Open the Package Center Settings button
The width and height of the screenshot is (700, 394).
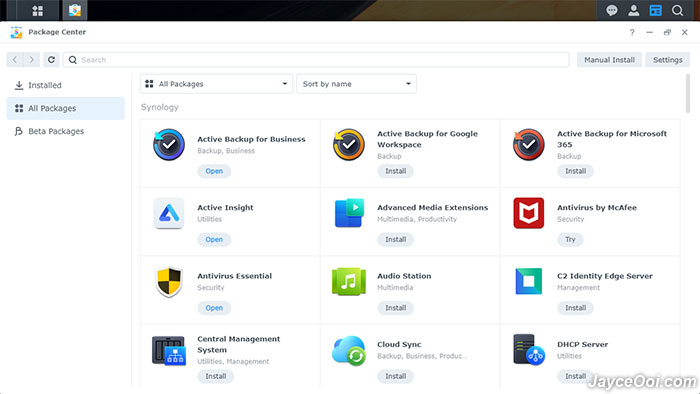(x=667, y=60)
